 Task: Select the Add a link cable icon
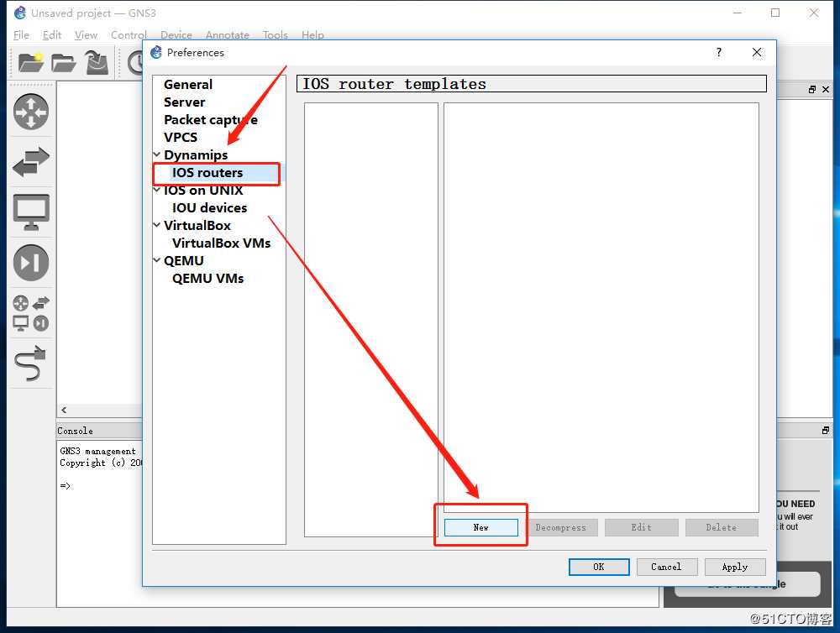click(30, 363)
